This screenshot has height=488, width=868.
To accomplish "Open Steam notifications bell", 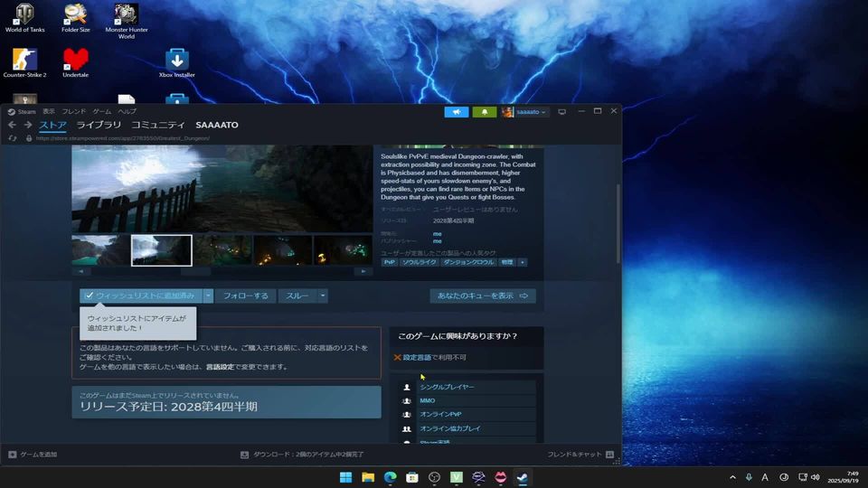I will click(x=485, y=112).
